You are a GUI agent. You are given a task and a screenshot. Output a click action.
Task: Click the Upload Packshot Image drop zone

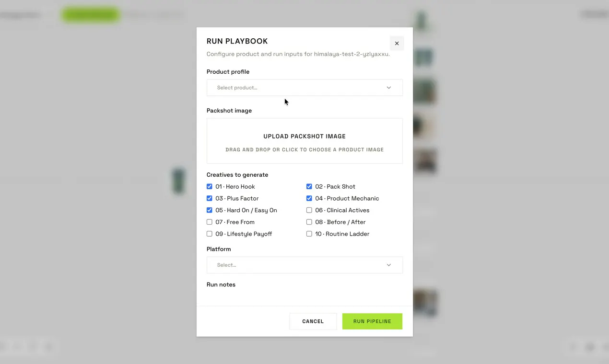[x=304, y=141]
